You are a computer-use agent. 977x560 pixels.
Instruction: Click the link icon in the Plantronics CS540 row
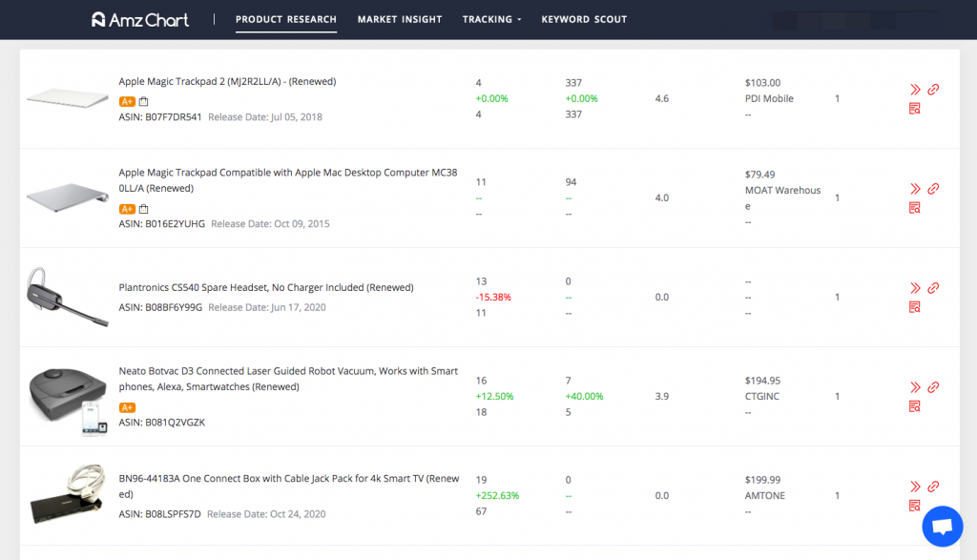pyautogui.click(x=933, y=288)
